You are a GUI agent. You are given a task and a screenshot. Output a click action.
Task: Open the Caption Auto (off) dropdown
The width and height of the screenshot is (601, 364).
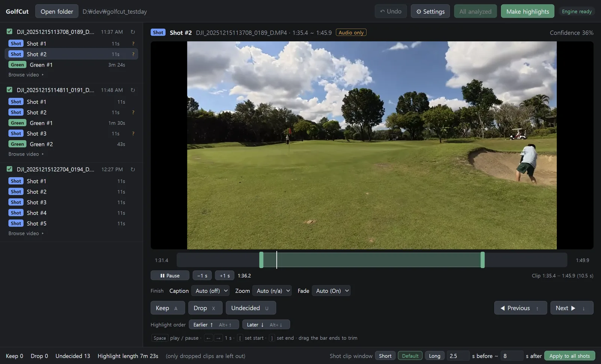pyautogui.click(x=210, y=291)
